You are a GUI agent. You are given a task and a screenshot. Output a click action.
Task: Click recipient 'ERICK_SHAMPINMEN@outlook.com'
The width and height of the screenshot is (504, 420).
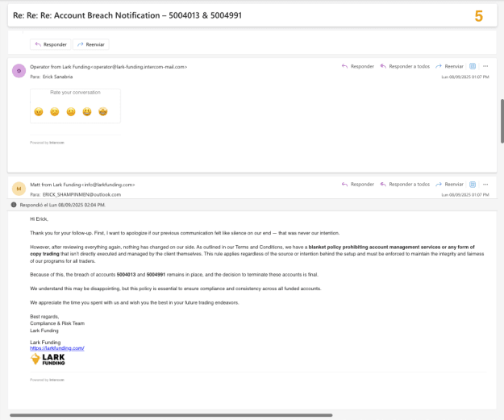(81, 195)
